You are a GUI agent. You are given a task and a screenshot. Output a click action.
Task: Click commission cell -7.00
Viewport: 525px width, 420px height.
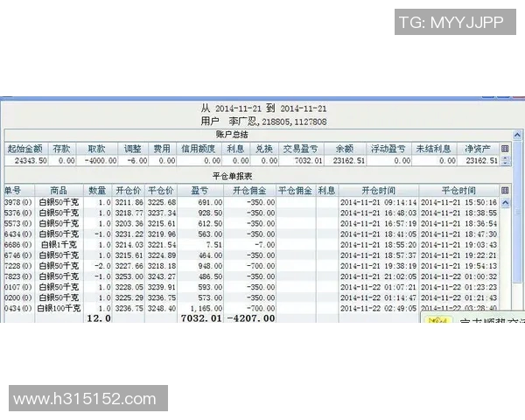(x=264, y=245)
